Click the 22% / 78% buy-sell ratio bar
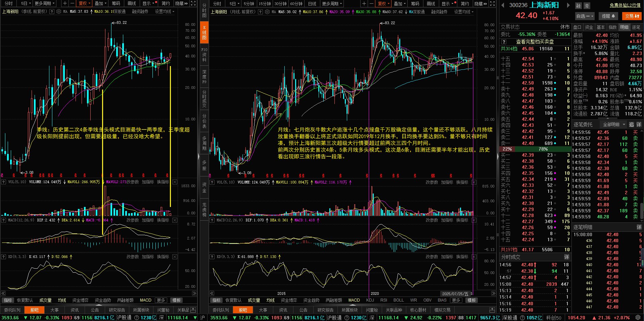 tap(535, 149)
